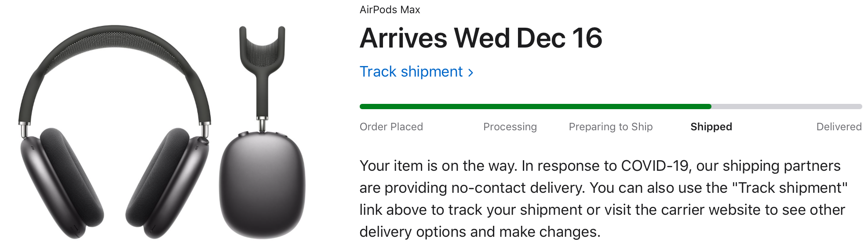
Task: Click the steel stem above side-view ear cup
Action: [262, 123]
